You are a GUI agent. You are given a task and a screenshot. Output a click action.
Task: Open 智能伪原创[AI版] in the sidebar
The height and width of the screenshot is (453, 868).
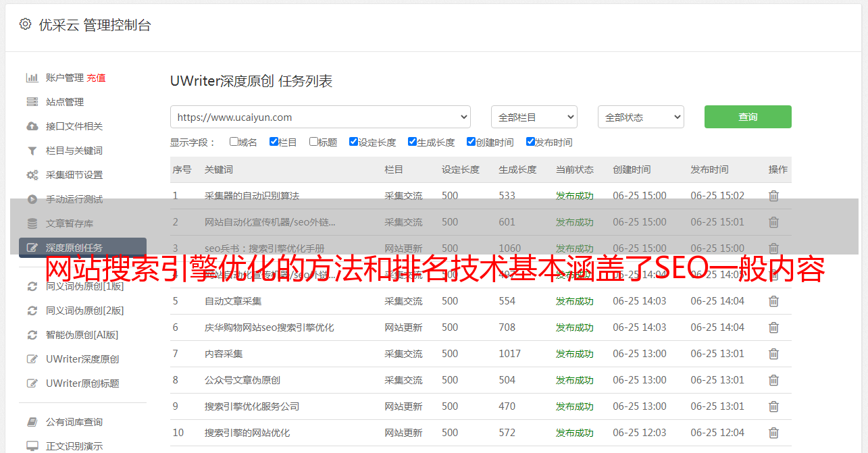tap(82, 335)
